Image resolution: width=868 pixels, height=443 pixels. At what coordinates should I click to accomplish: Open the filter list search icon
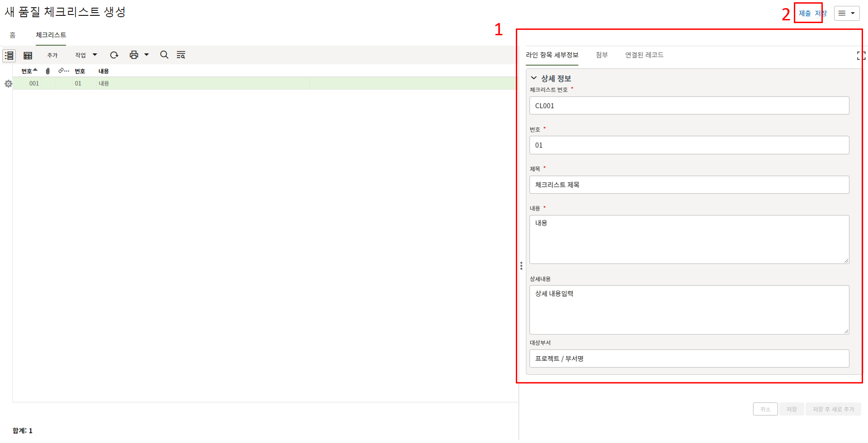coord(181,55)
